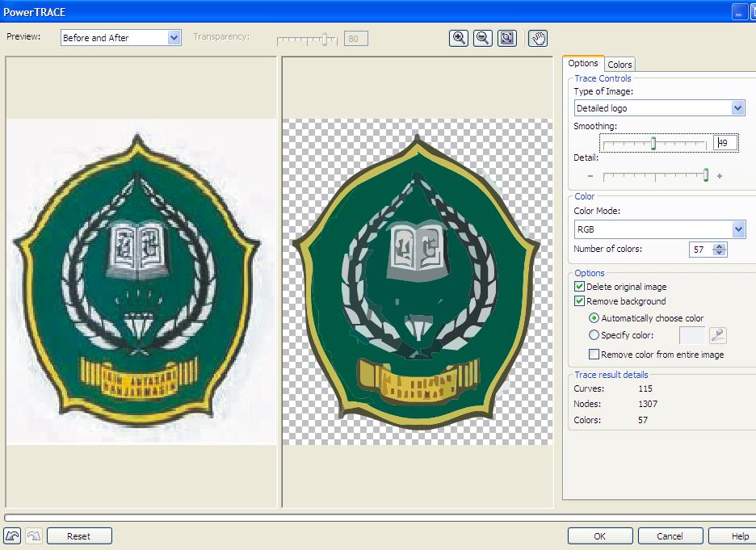The height and width of the screenshot is (550, 756).
Task: Click the Detail plus sign
Action: [720, 176]
